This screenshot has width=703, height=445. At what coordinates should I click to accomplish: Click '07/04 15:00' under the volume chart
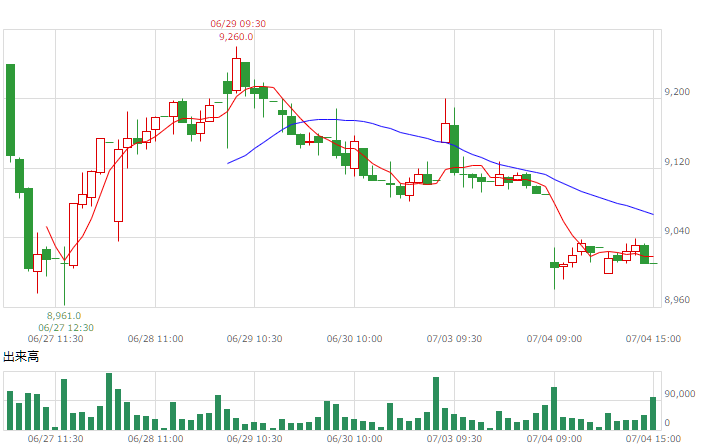point(653,438)
